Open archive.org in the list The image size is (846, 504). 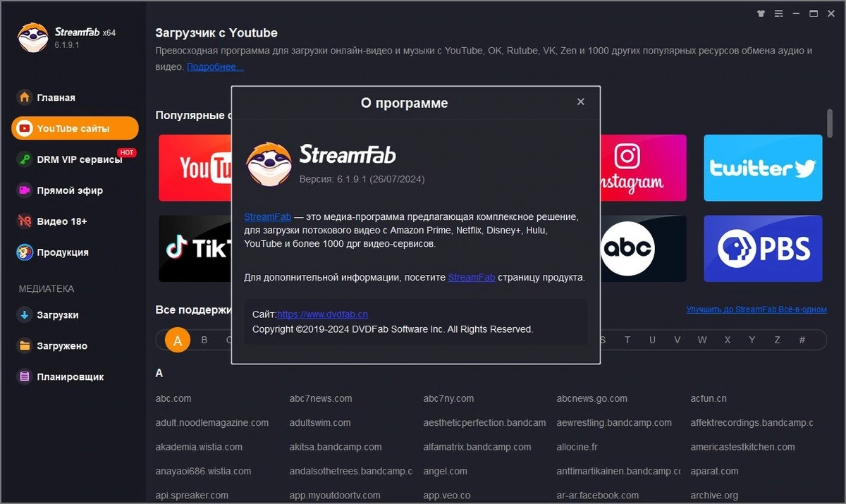point(714,496)
